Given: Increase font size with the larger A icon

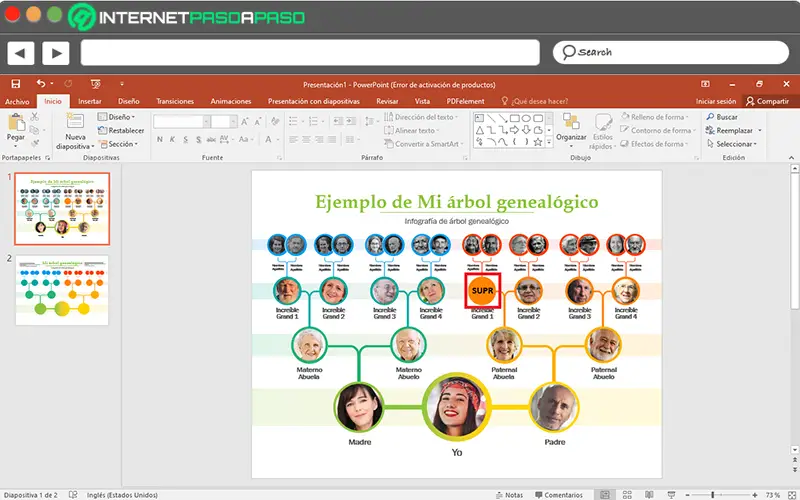Looking at the screenshot, I should [244, 121].
